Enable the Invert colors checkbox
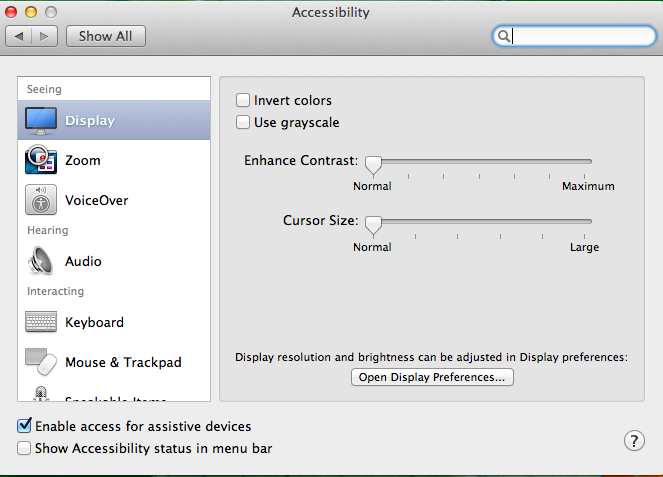Viewport: 663px width, 477px height. point(243,100)
